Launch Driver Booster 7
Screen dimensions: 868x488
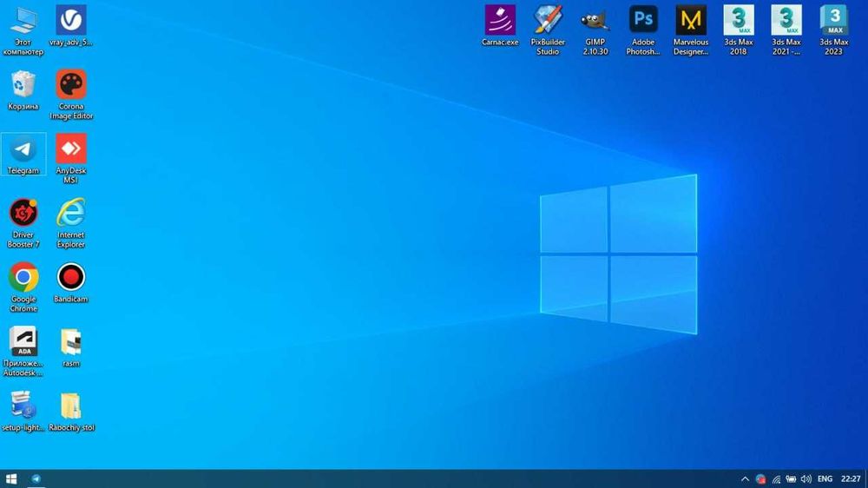point(23,223)
